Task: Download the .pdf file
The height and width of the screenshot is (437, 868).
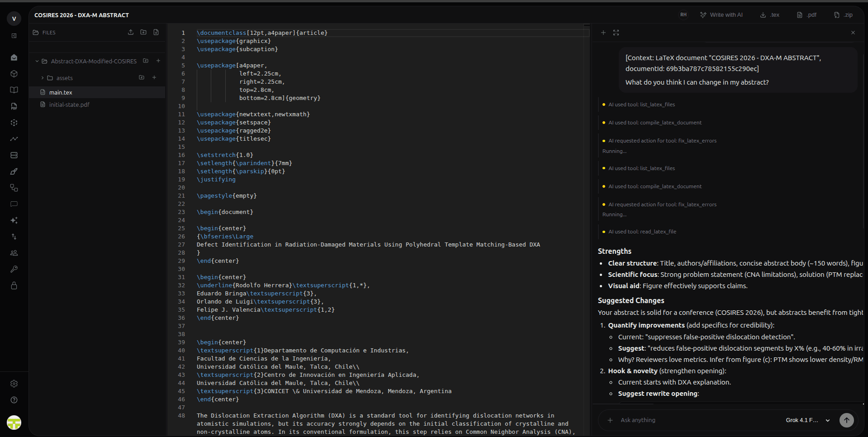Action: click(806, 15)
